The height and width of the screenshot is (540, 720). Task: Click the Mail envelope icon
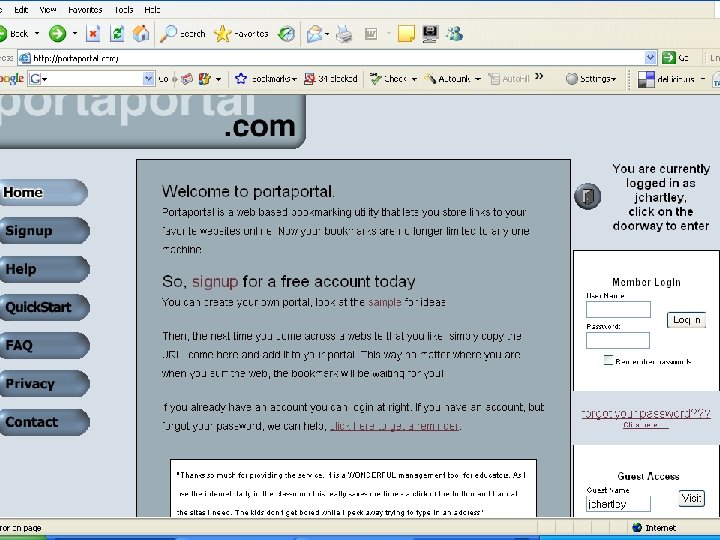tap(314, 34)
